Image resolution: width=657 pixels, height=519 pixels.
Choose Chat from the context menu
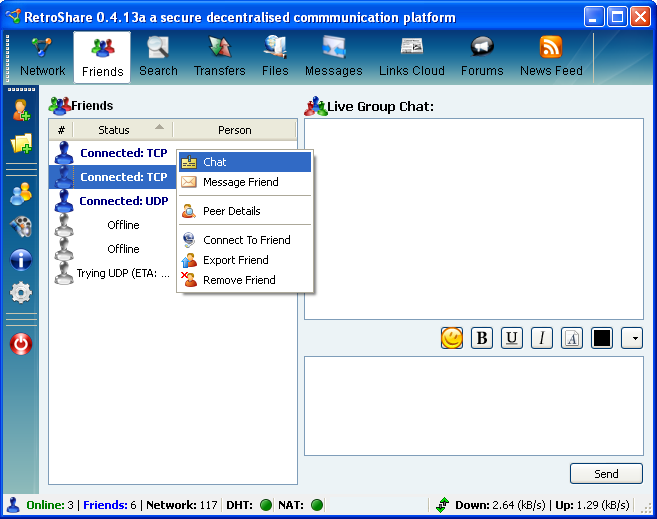pyautogui.click(x=245, y=162)
